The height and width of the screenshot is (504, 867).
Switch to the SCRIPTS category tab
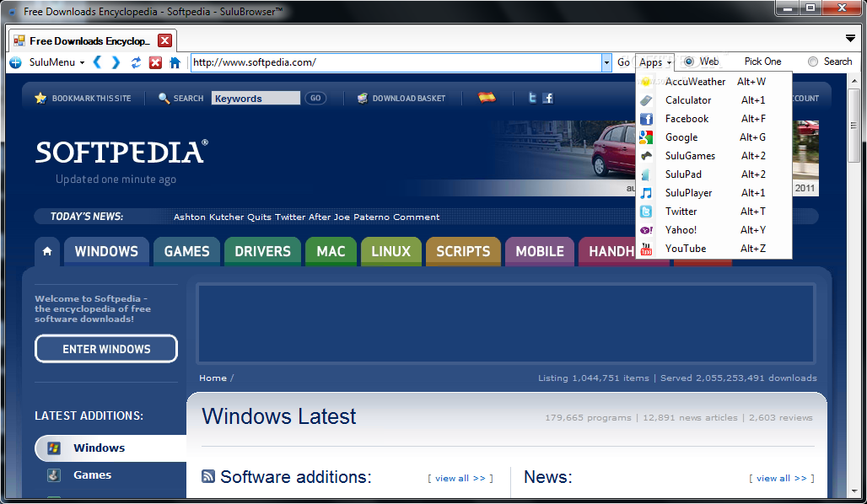click(463, 251)
